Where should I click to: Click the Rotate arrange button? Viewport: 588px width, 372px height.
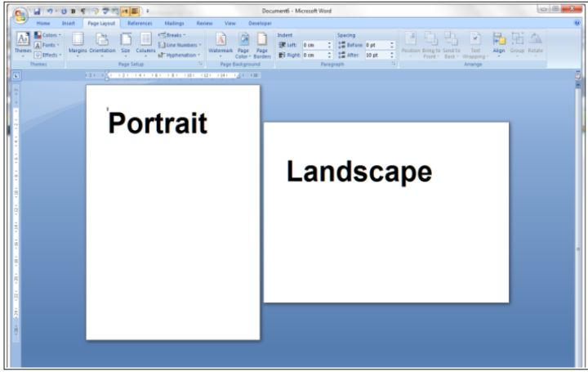(536, 44)
